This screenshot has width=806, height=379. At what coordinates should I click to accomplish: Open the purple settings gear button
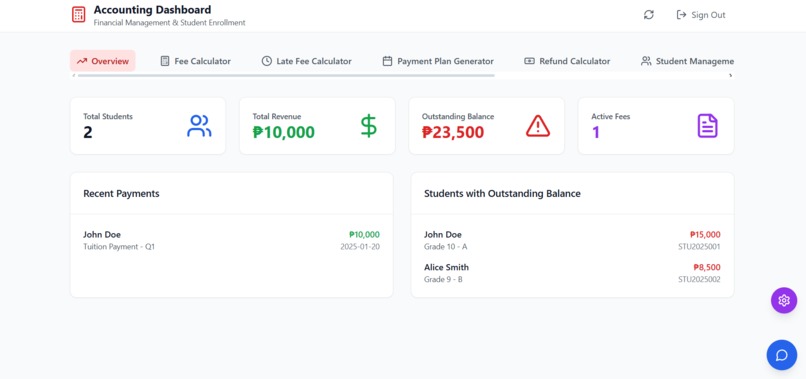point(784,300)
